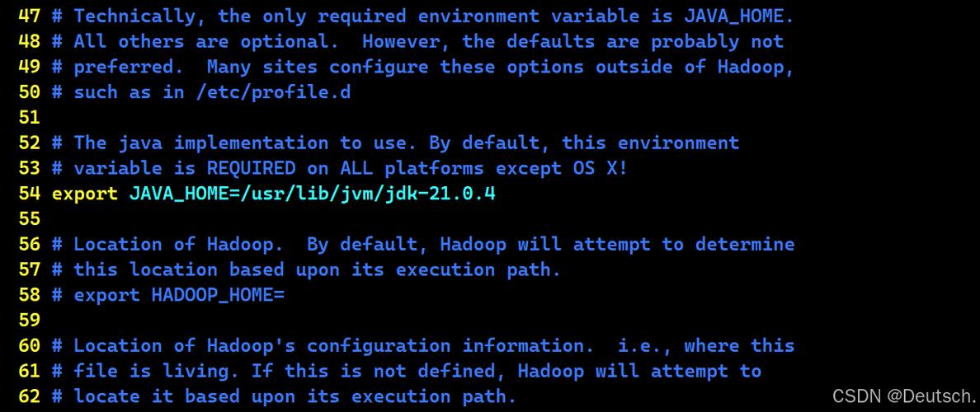
Task: Click empty line number 55
Action: coord(29,219)
